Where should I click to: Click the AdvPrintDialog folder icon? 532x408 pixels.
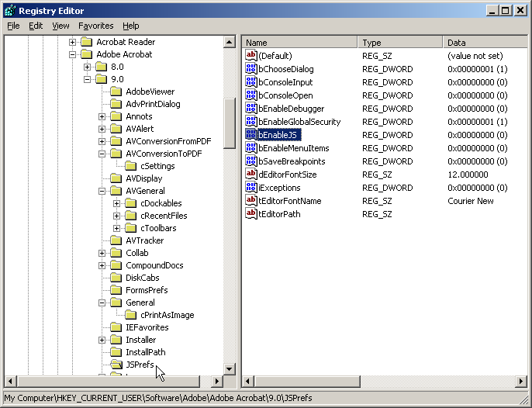[116, 104]
